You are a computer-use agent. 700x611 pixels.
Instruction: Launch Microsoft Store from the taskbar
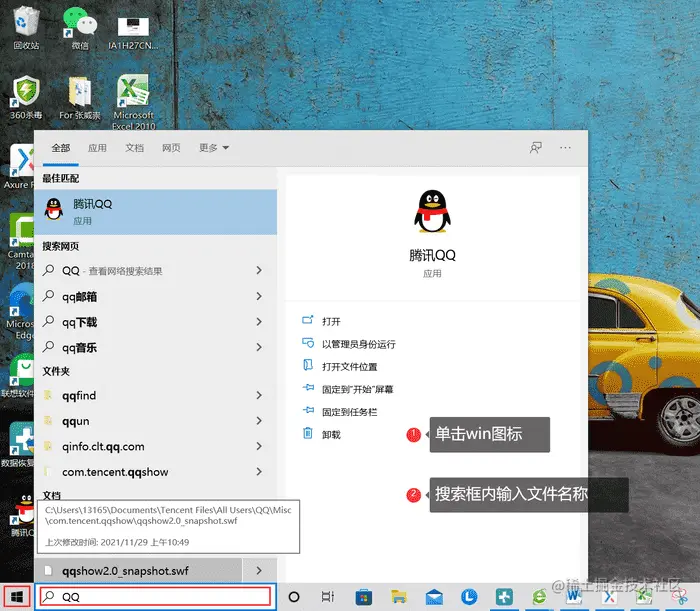click(x=363, y=597)
